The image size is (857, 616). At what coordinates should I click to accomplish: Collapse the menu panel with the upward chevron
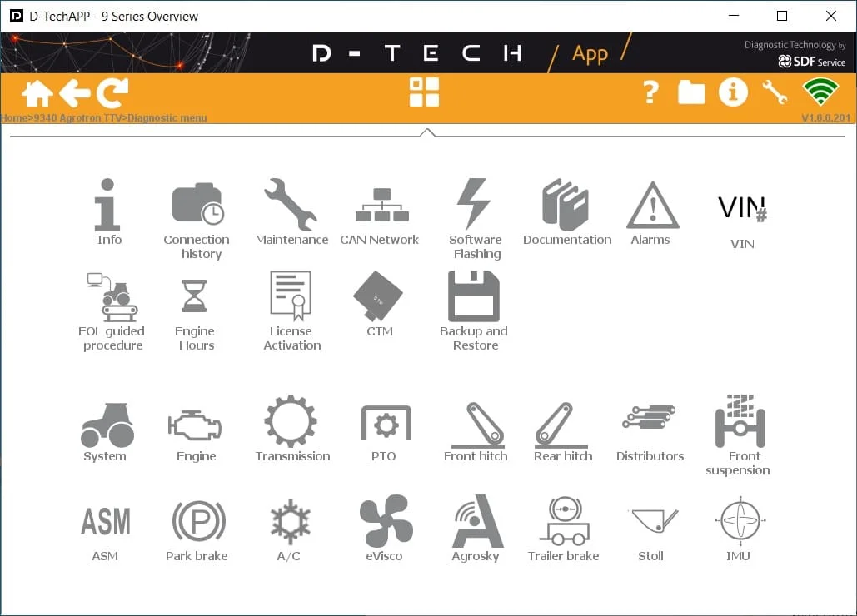427,131
